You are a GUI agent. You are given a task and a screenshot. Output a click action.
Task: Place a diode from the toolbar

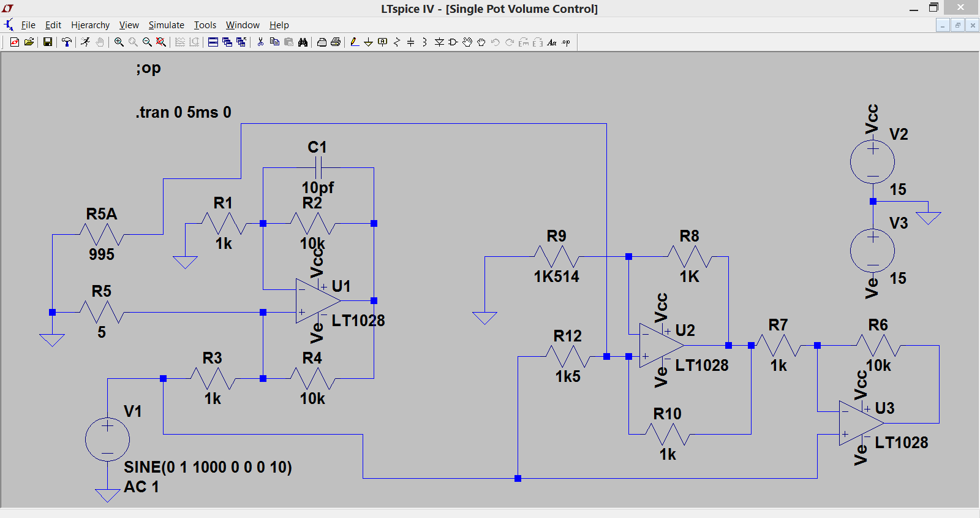pyautogui.click(x=439, y=42)
